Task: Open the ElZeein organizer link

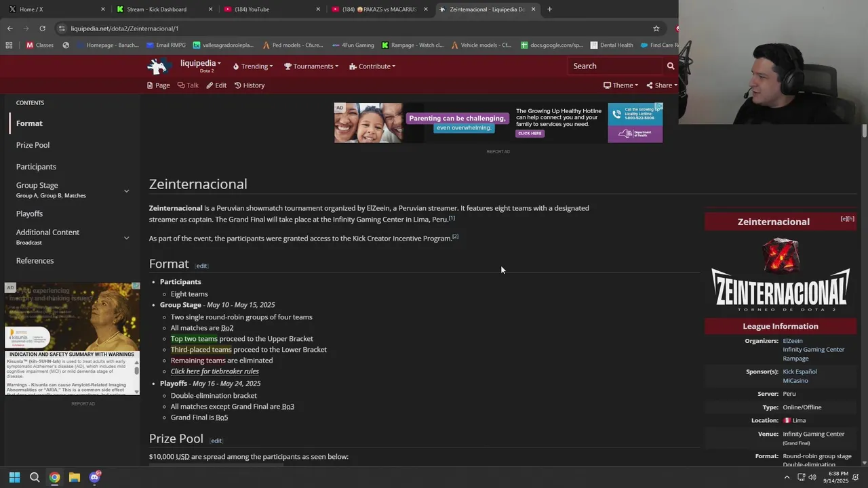Action: pyautogui.click(x=793, y=341)
